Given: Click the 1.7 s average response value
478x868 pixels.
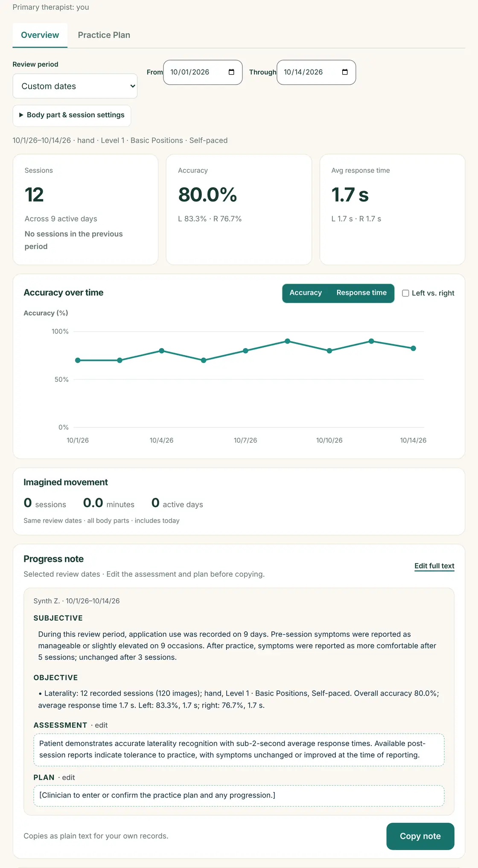Looking at the screenshot, I should coord(350,195).
